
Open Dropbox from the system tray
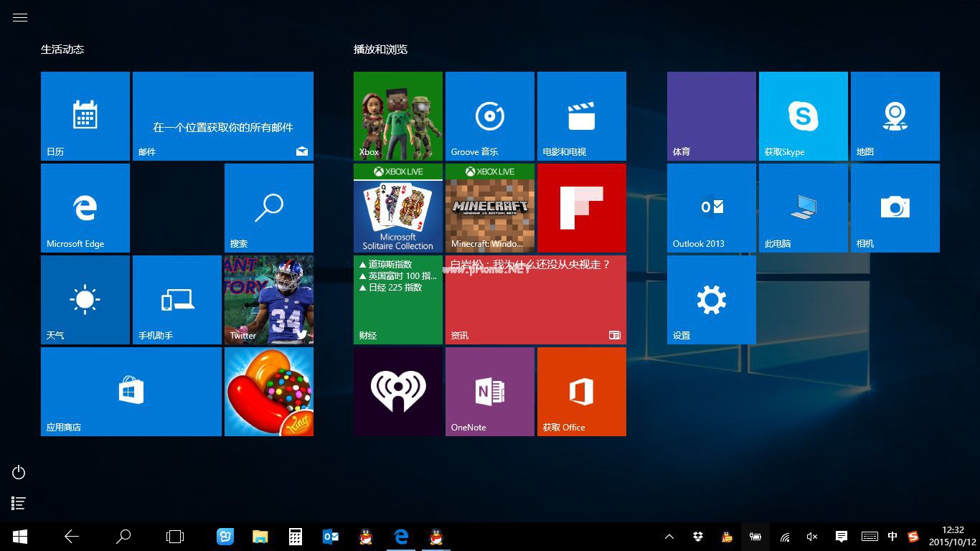(697, 536)
